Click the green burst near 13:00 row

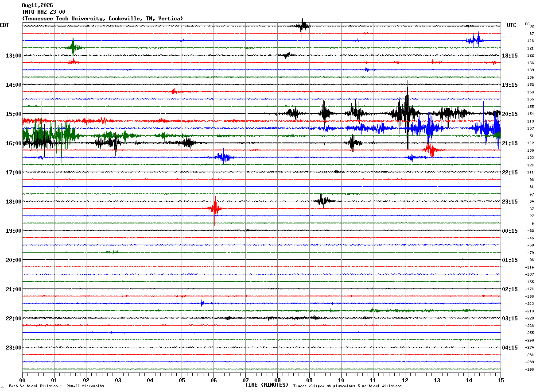click(74, 47)
